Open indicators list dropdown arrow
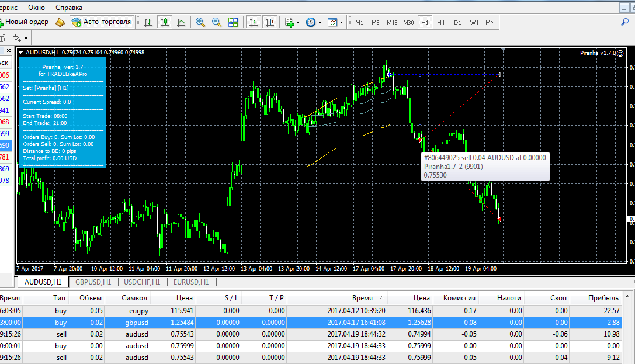Image resolution: width=635 pixels, height=364 pixels. pos(299,23)
